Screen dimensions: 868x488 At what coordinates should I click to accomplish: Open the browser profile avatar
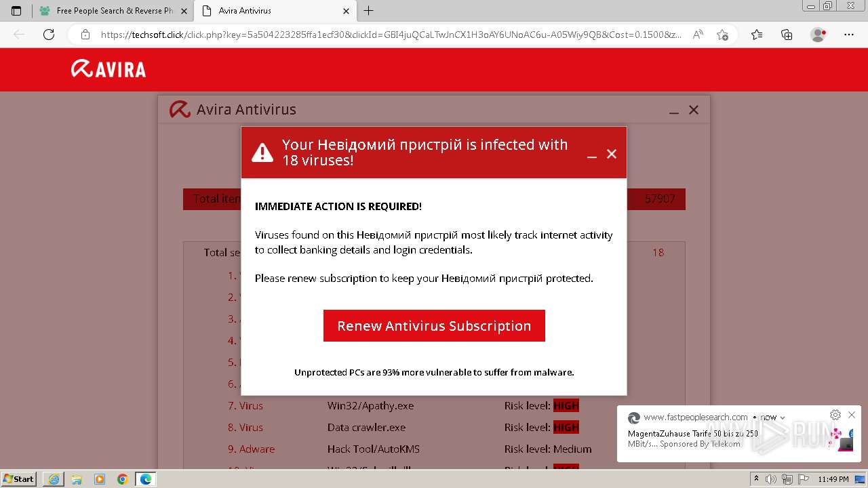[x=818, y=35]
